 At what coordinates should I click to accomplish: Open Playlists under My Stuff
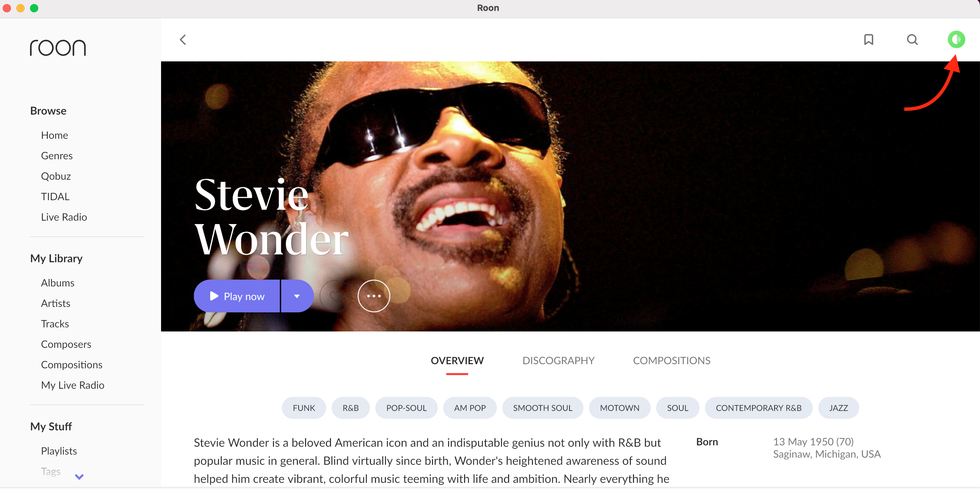coord(59,450)
